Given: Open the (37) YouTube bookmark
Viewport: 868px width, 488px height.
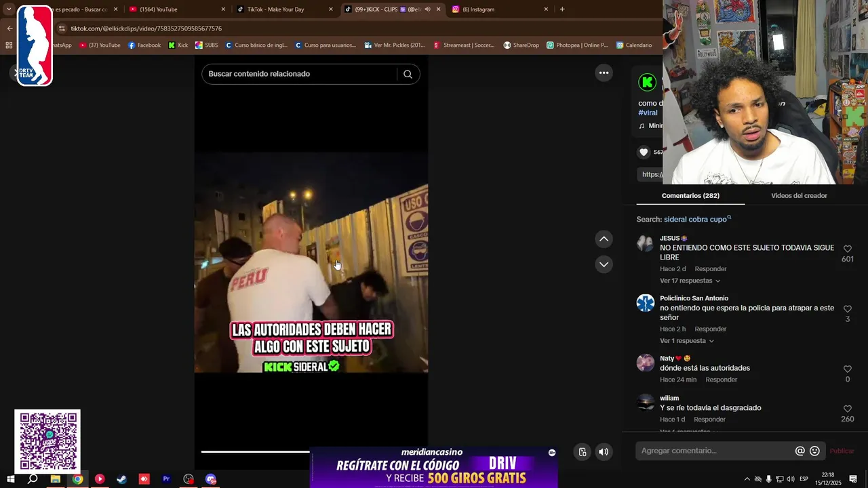Looking at the screenshot, I should pos(100,45).
